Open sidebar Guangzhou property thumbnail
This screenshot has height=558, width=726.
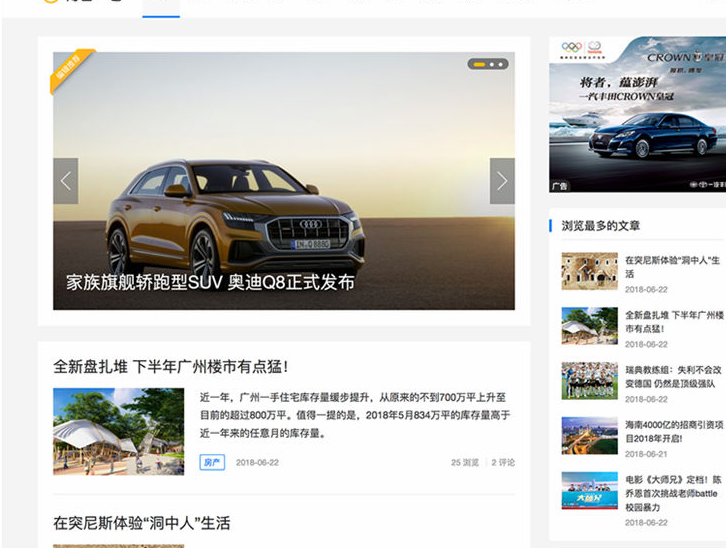pos(589,326)
